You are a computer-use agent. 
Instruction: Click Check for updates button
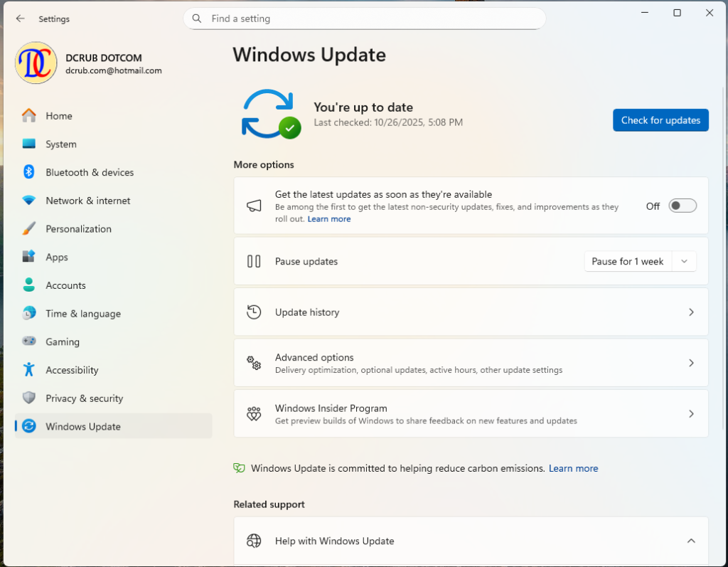pyautogui.click(x=660, y=120)
